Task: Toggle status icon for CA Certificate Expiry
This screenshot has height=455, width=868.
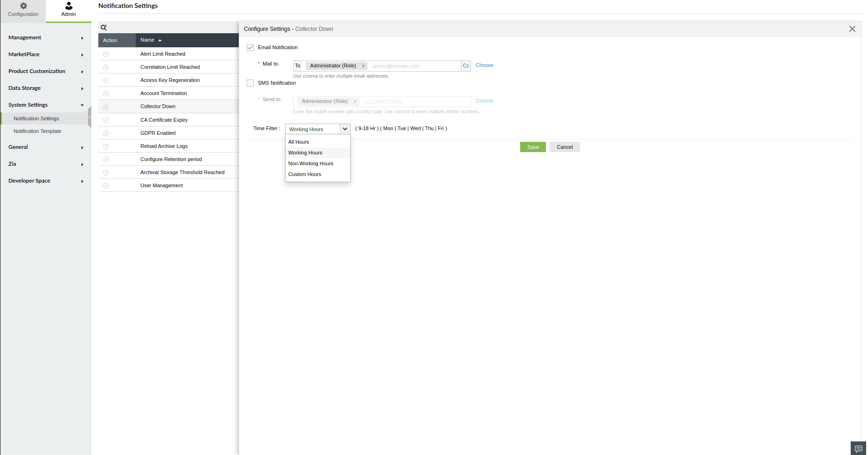Action: [106, 120]
